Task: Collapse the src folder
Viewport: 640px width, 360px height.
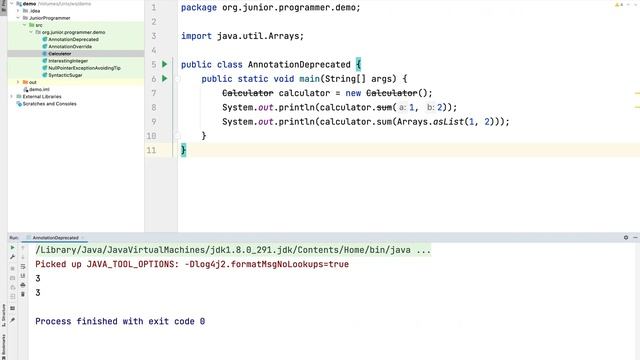Action: (25, 25)
